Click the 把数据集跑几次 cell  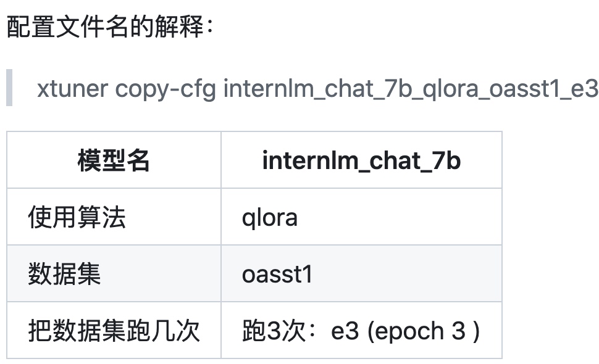coord(114,331)
